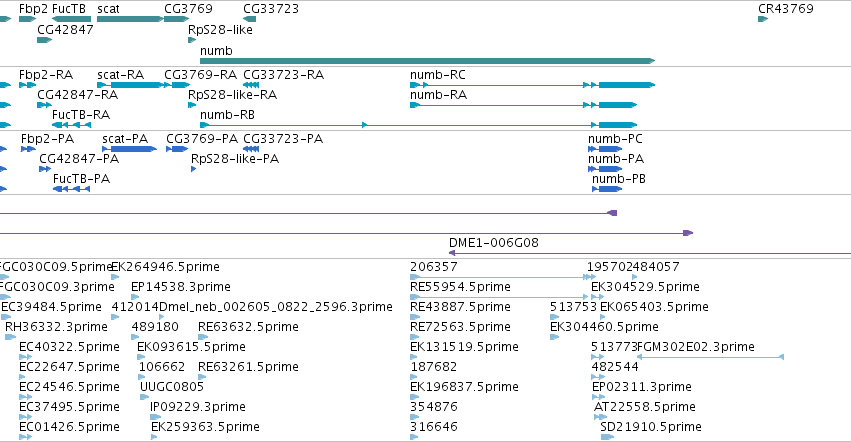Select the numb-PC protein feature
851x442 pixels.
point(605,149)
